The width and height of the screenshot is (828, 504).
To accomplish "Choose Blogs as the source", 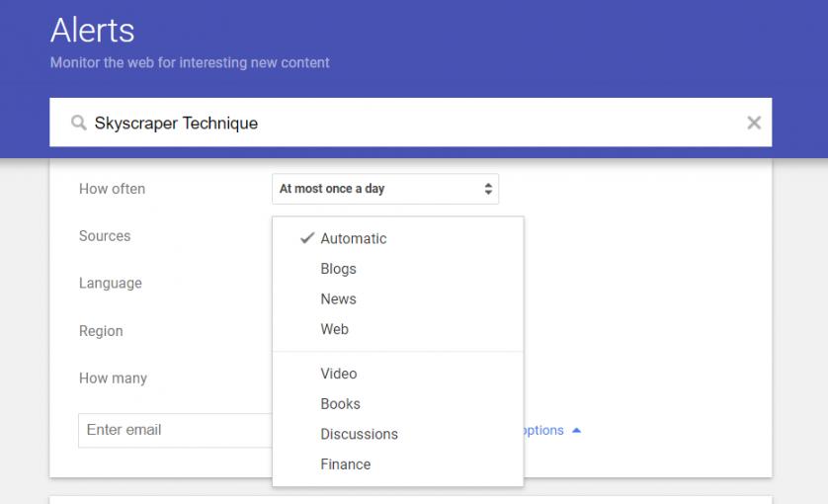I will [338, 269].
